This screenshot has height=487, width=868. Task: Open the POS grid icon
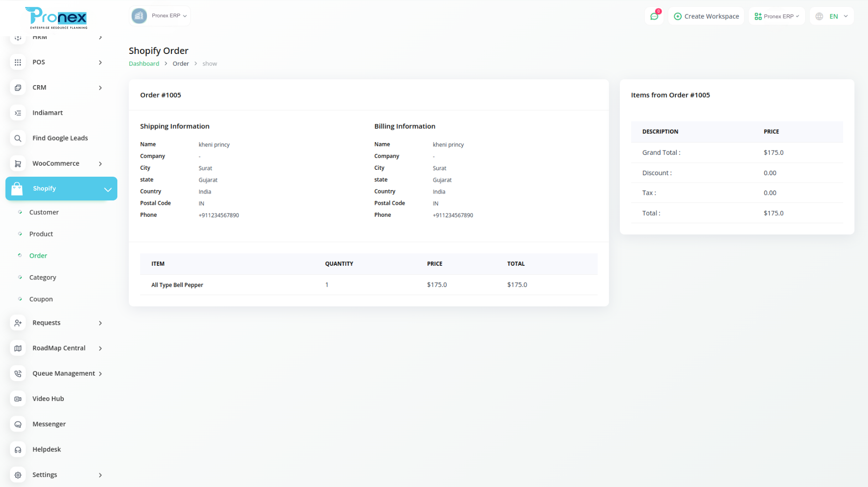coord(18,62)
